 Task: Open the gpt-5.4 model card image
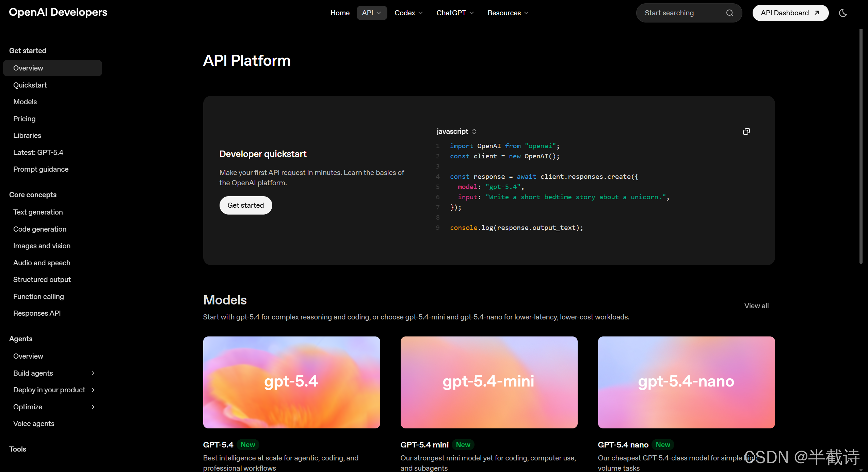(291, 382)
